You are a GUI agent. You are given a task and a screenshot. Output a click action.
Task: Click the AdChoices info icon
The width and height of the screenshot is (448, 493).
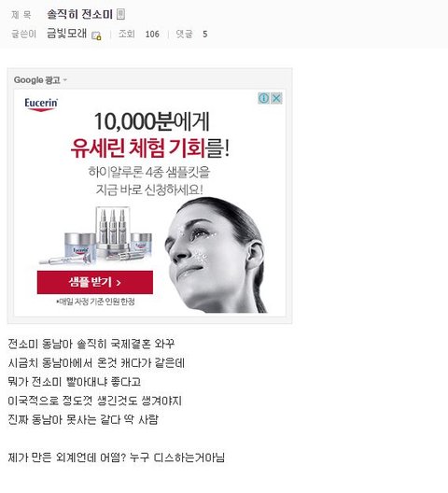pos(263,98)
